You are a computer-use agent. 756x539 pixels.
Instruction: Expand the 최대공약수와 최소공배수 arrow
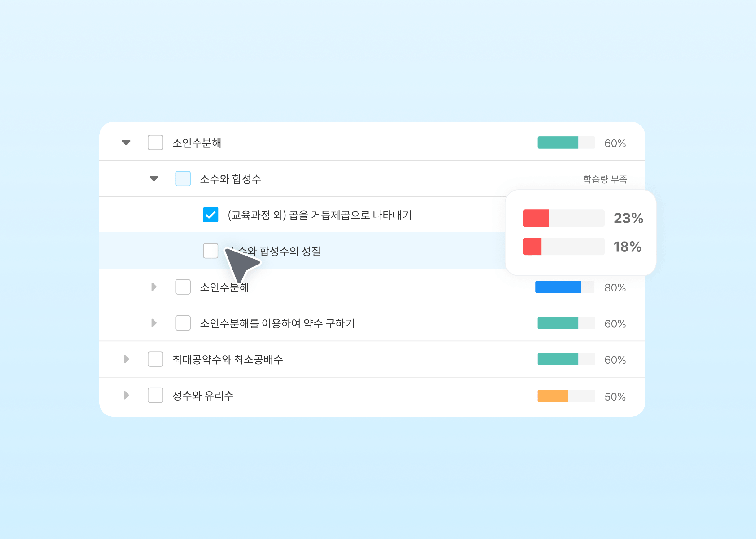(x=126, y=359)
